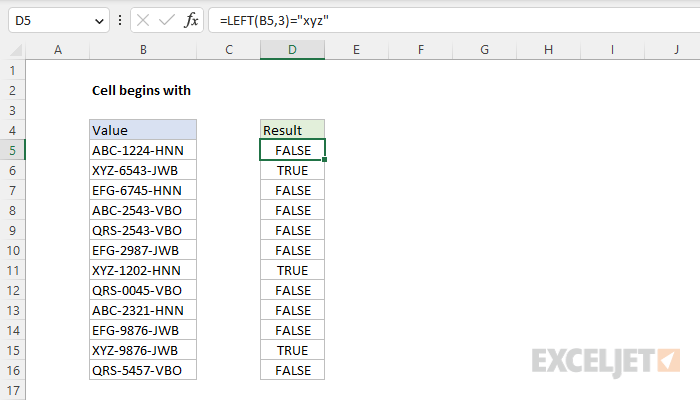Click the TRUE result in row 15

292,350
